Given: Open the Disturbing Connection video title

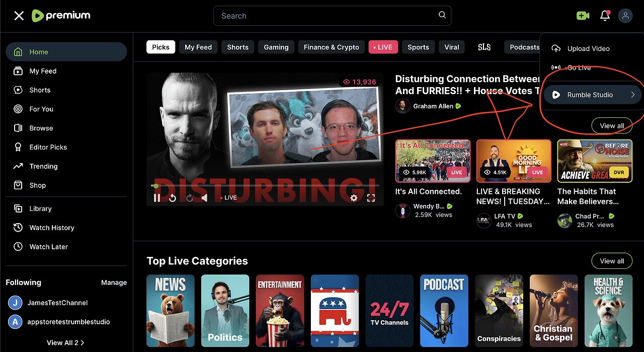Looking at the screenshot, I should [x=467, y=85].
